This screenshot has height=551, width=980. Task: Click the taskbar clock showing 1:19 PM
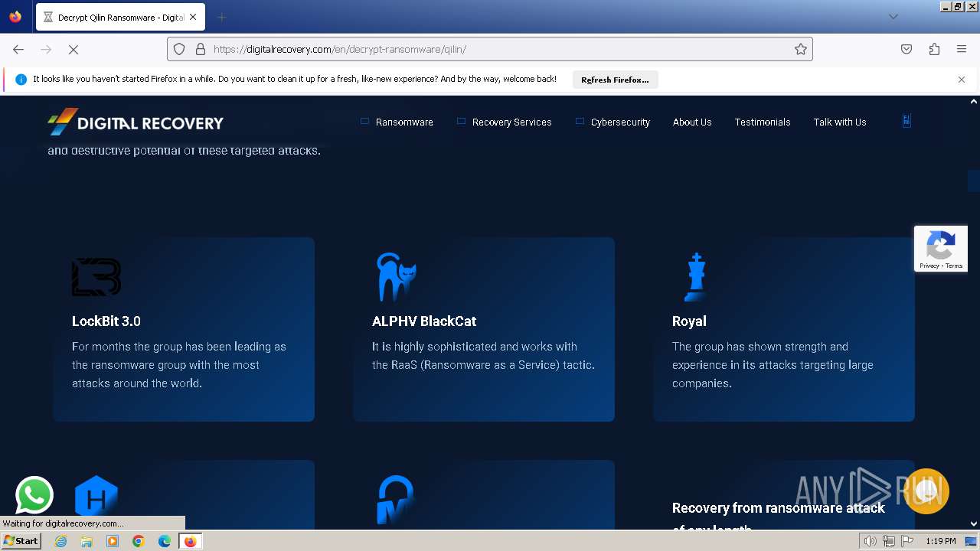coord(940,541)
